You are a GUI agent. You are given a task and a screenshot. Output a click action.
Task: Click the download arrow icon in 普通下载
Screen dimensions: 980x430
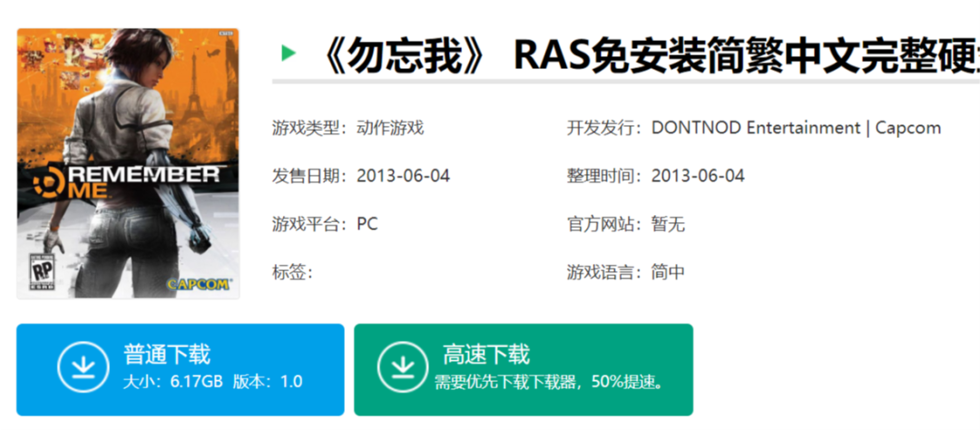[x=83, y=367]
